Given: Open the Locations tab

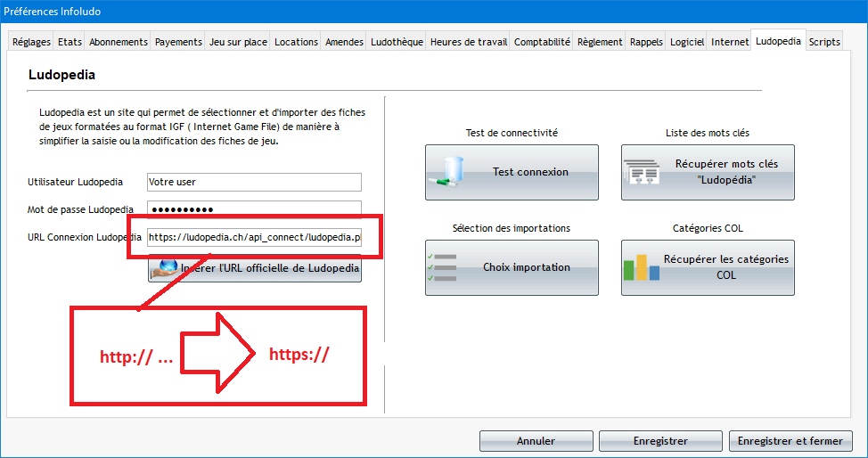Looking at the screenshot, I should [x=296, y=42].
